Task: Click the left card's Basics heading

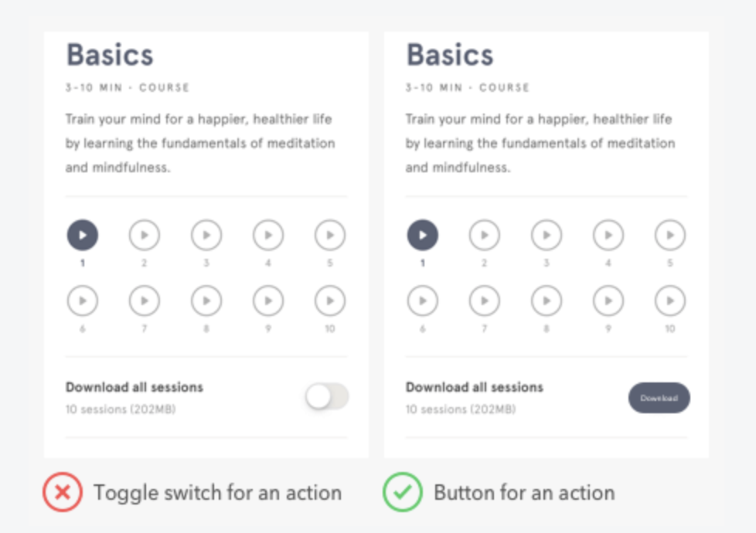Action: coord(110,55)
